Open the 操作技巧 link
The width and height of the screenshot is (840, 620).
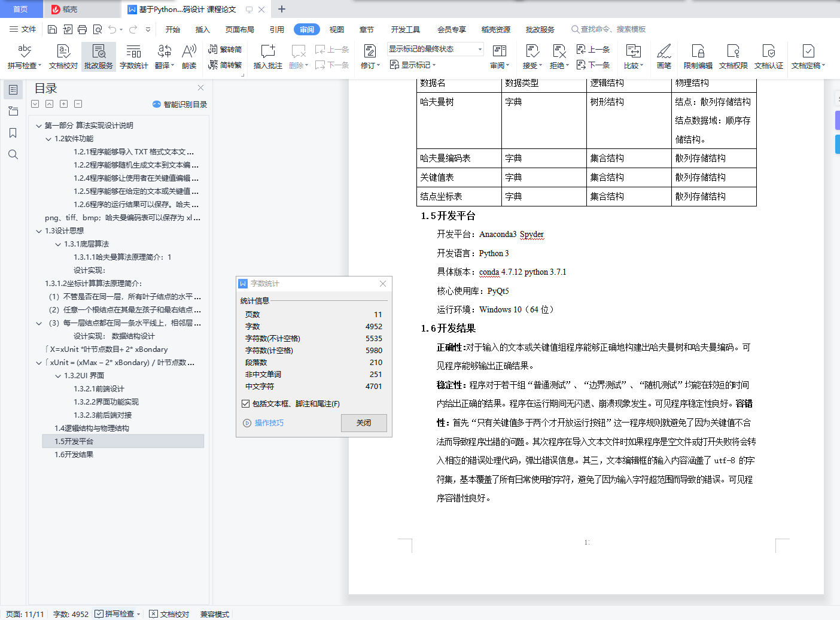coord(264,423)
